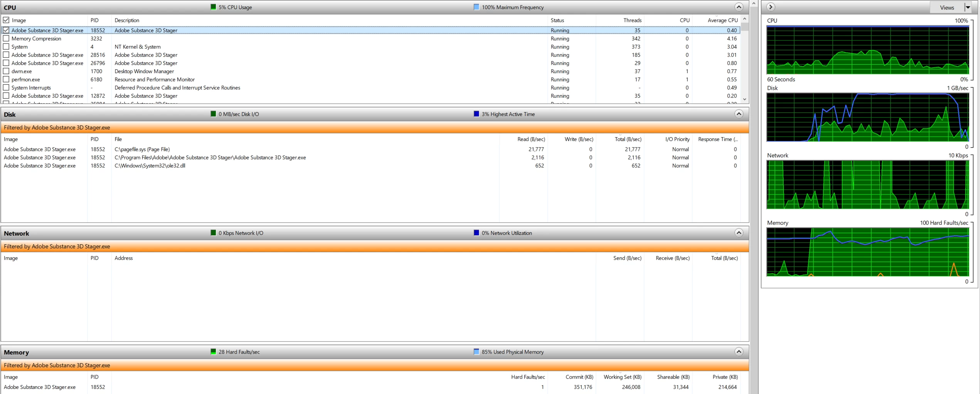Check the Memory Compression process checkbox
Viewport: 980px width, 394px height.
point(6,39)
